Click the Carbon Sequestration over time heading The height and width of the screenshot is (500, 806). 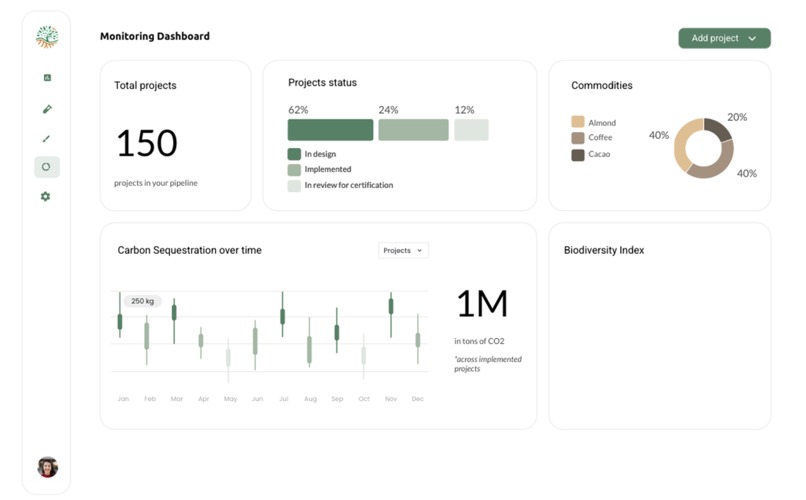[190, 250]
